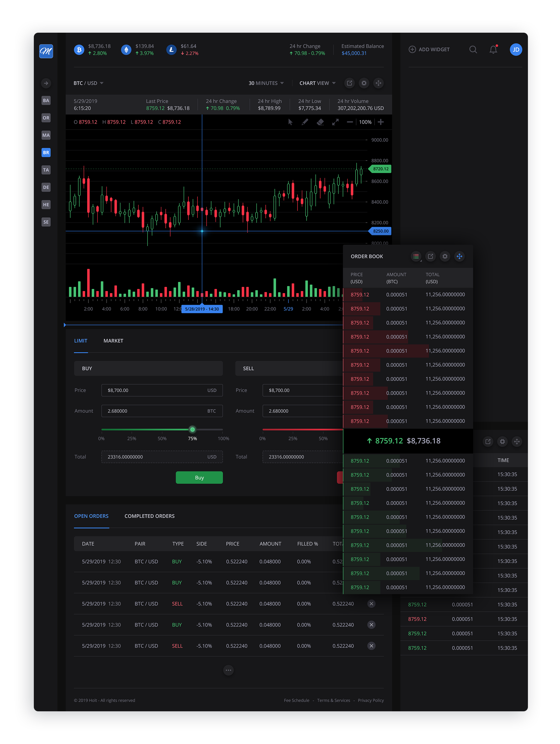Expand chart to fullscreen
This screenshot has height=744, width=560.
click(335, 122)
